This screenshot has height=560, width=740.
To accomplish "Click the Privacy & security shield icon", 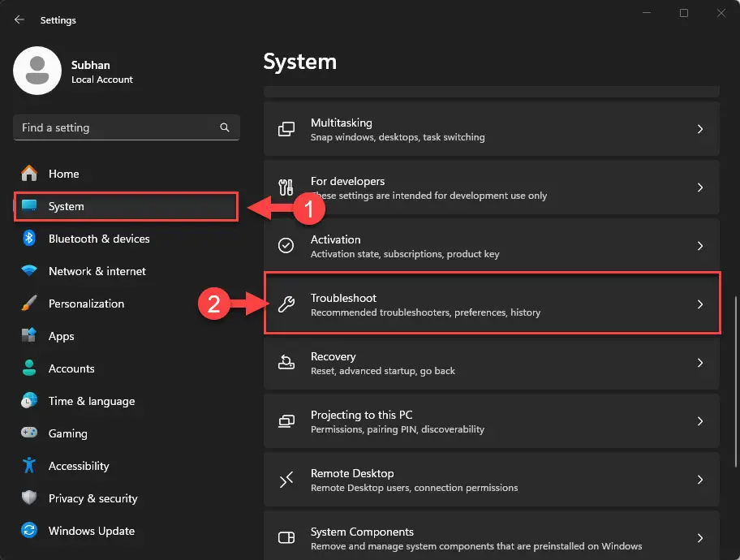I will coord(29,498).
